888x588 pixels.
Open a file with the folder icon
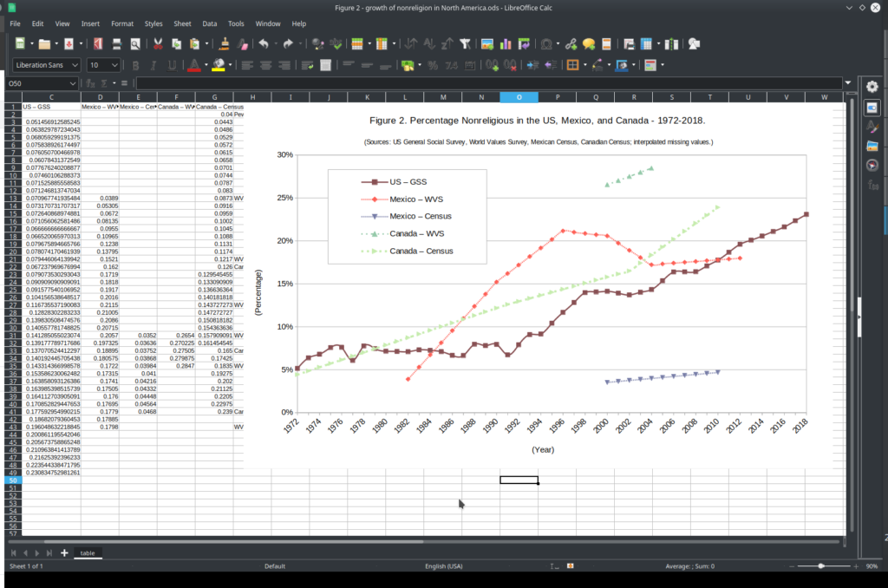click(x=44, y=44)
